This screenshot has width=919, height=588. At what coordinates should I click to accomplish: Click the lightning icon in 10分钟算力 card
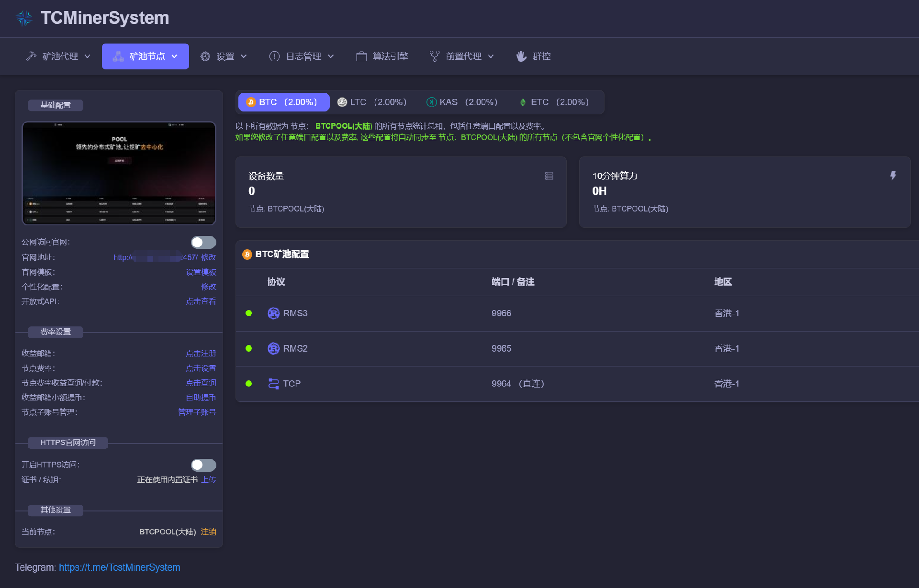893,176
